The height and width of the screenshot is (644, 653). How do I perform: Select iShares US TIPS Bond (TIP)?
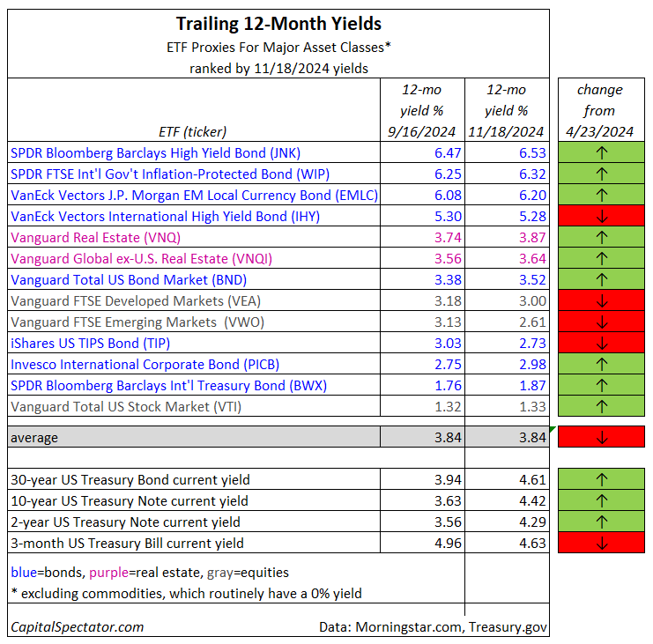pos(91,344)
